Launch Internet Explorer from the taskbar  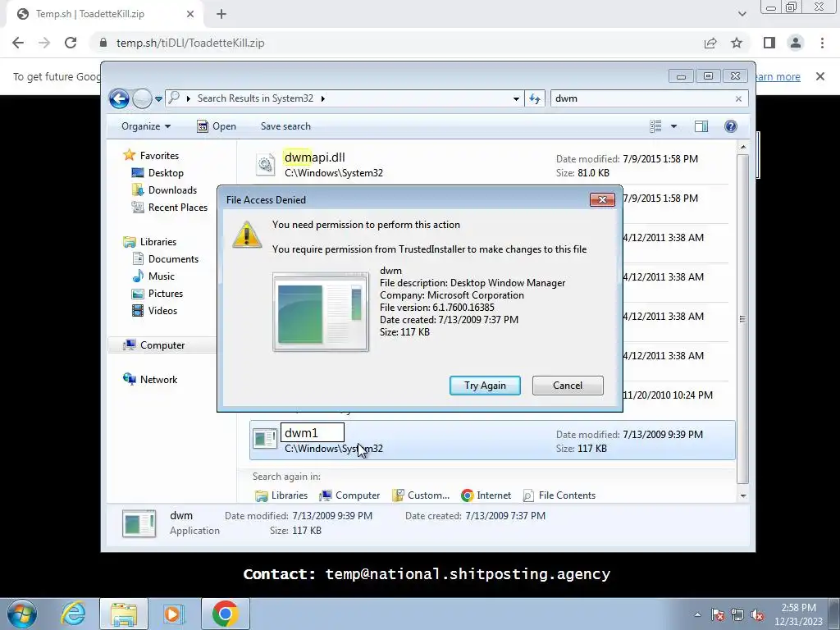pos(73,614)
